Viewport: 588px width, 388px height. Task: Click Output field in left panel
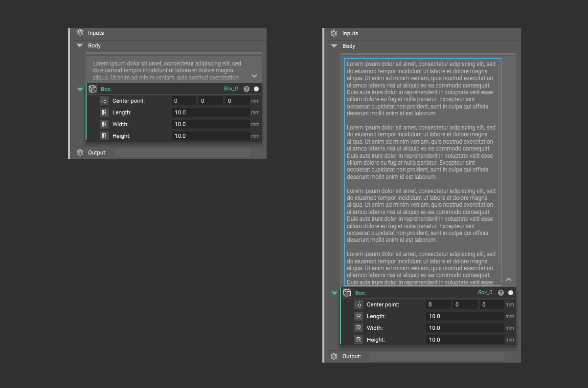click(182, 152)
